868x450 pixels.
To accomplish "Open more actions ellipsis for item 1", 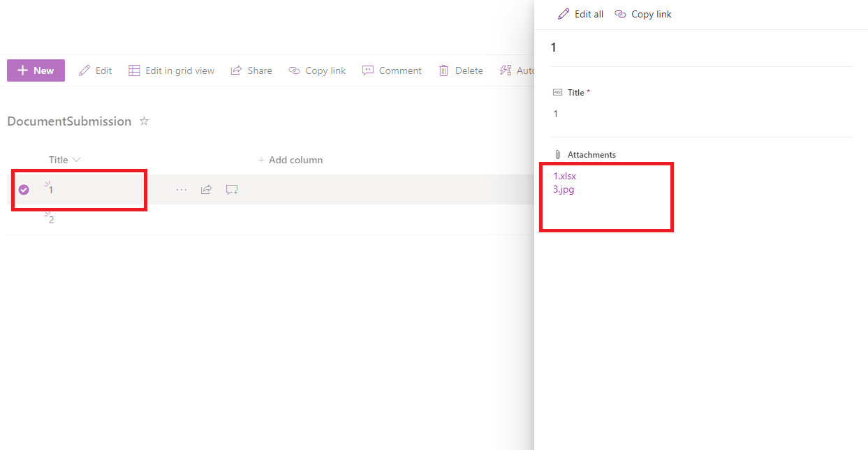I will coord(182,189).
